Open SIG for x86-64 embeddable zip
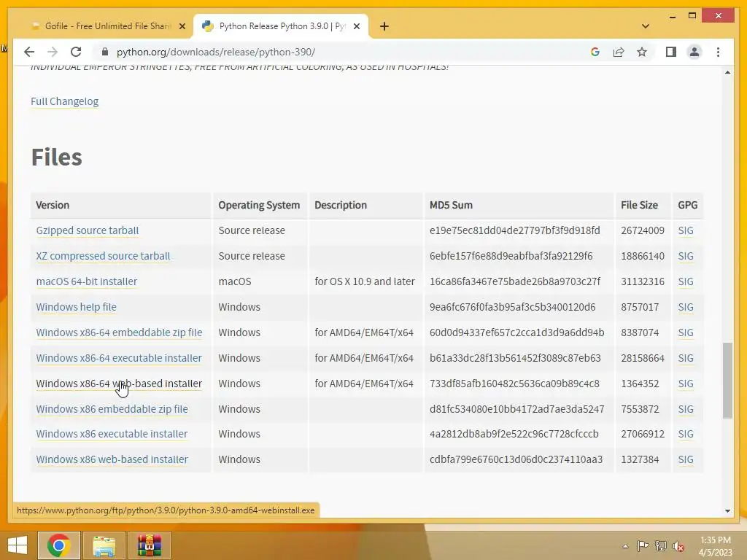Screen dimensions: 747x560 point(686,332)
